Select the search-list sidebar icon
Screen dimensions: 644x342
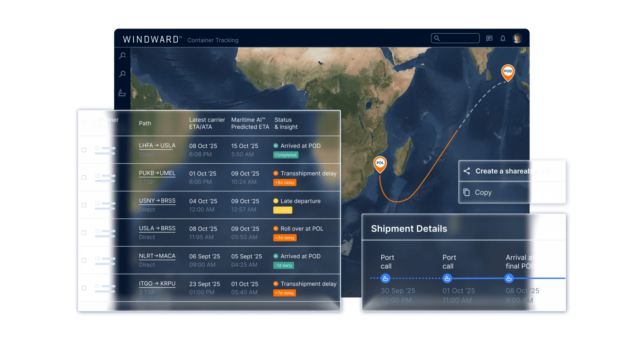[122, 74]
